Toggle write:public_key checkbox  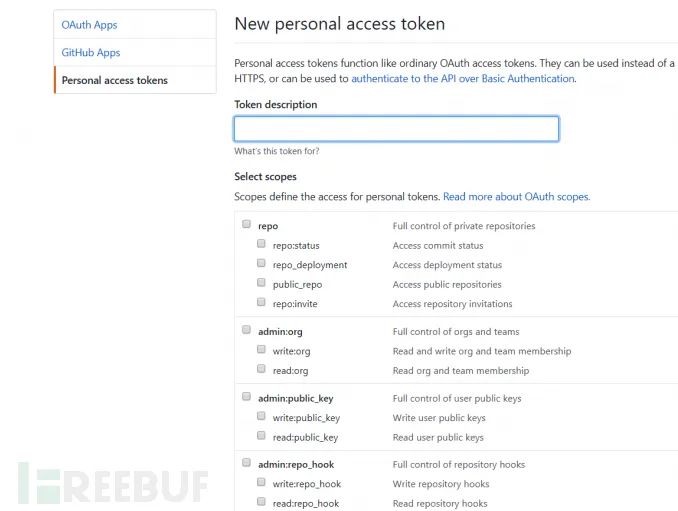pos(261,416)
